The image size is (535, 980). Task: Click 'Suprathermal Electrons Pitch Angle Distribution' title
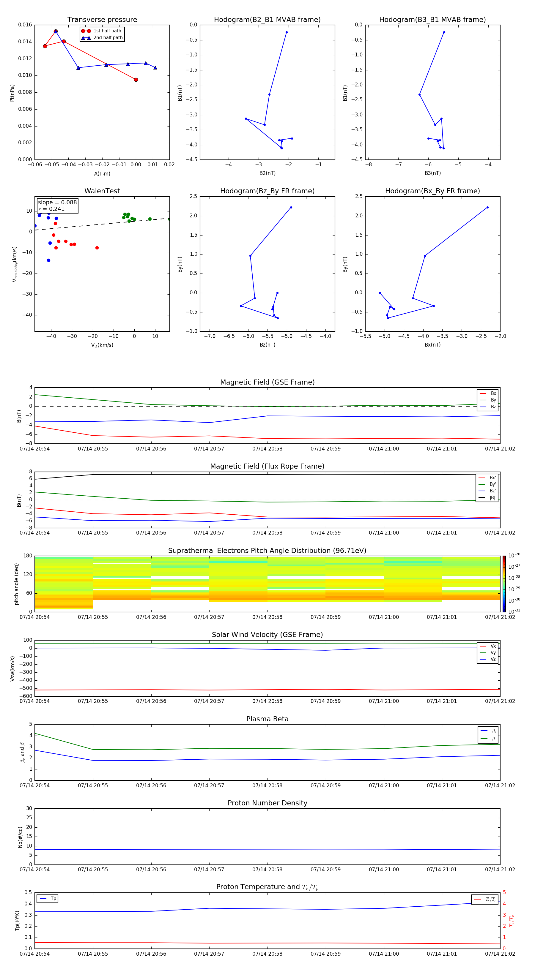point(267,551)
